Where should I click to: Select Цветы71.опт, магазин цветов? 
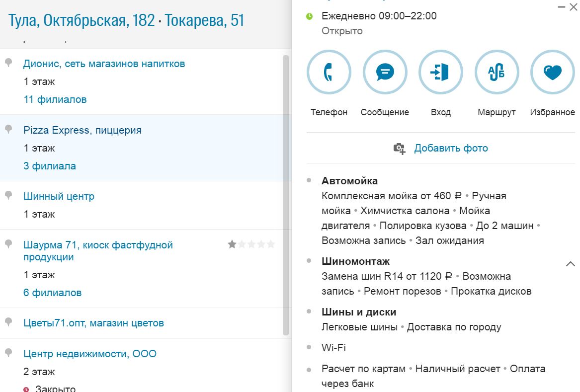coord(93,323)
